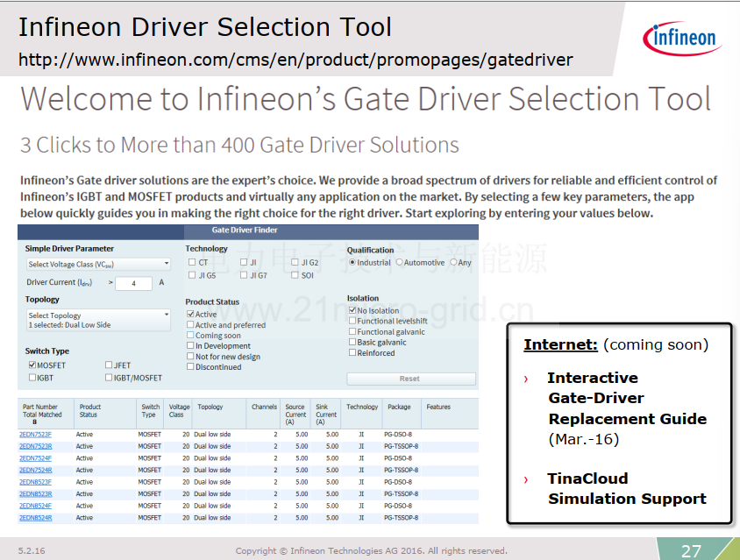Check Not for new design checkbox
The height and width of the screenshot is (560, 740).
point(190,356)
